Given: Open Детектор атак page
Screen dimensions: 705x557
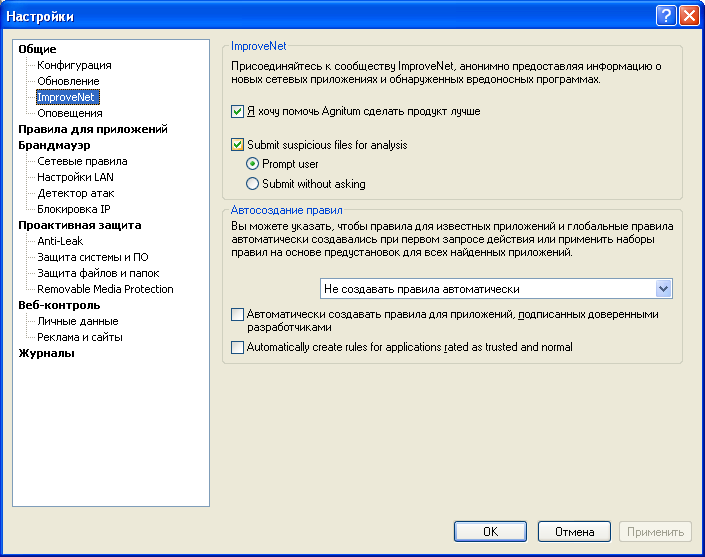Looking at the screenshot, I should (76, 193).
